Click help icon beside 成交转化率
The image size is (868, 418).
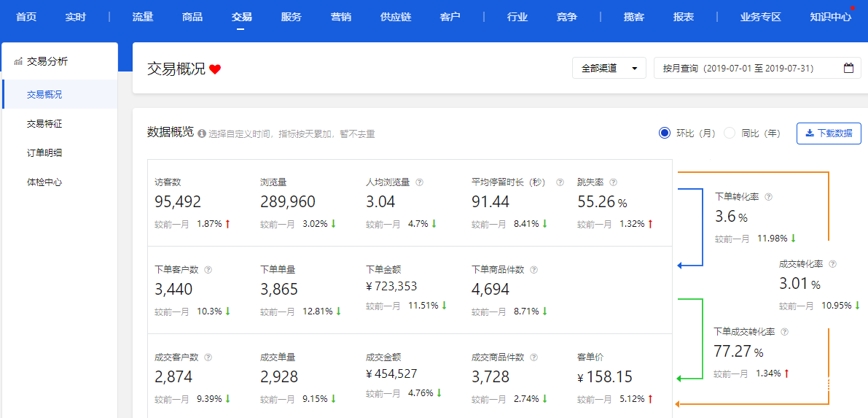click(832, 264)
